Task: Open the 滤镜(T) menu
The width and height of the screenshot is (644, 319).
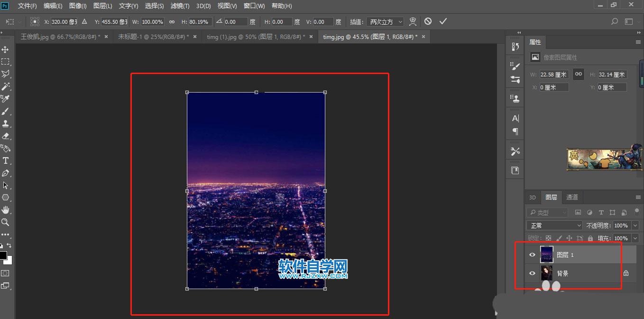Action: pyautogui.click(x=180, y=6)
